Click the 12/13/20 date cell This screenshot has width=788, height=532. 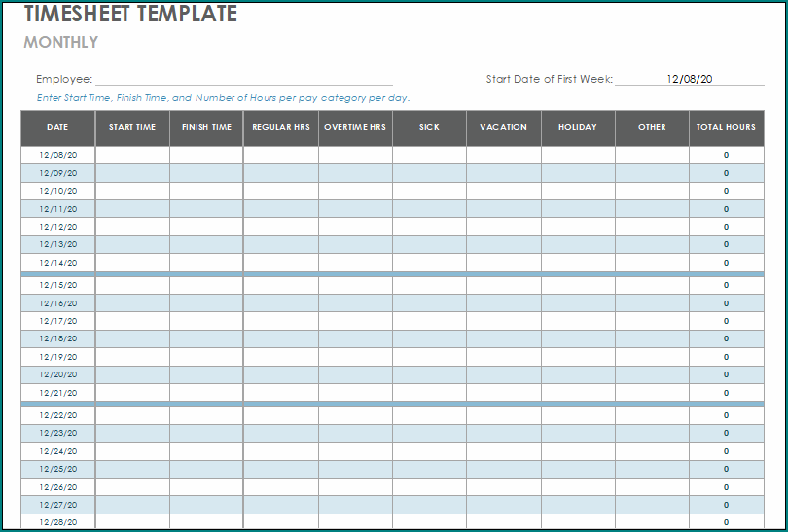pos(57,245)
